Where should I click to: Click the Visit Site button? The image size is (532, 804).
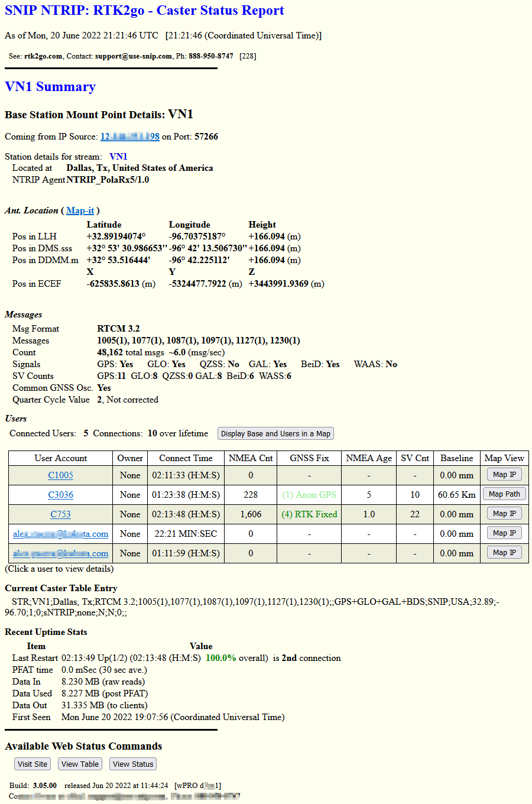tap(33, 764)
